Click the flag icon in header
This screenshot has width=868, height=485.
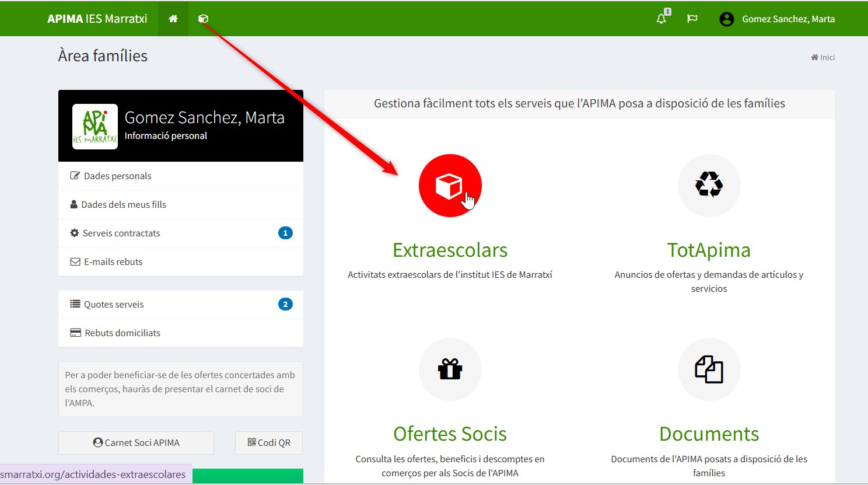pos(692,19)
